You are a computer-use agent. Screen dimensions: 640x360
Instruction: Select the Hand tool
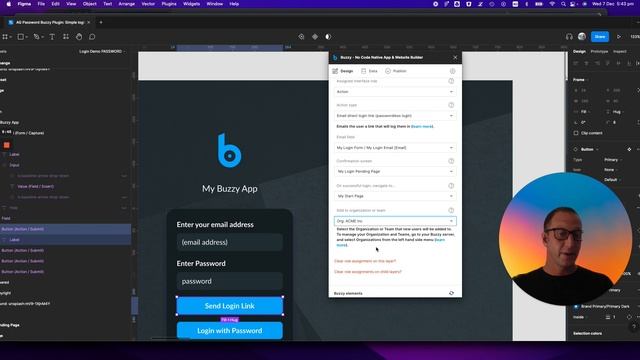point(79,37)
